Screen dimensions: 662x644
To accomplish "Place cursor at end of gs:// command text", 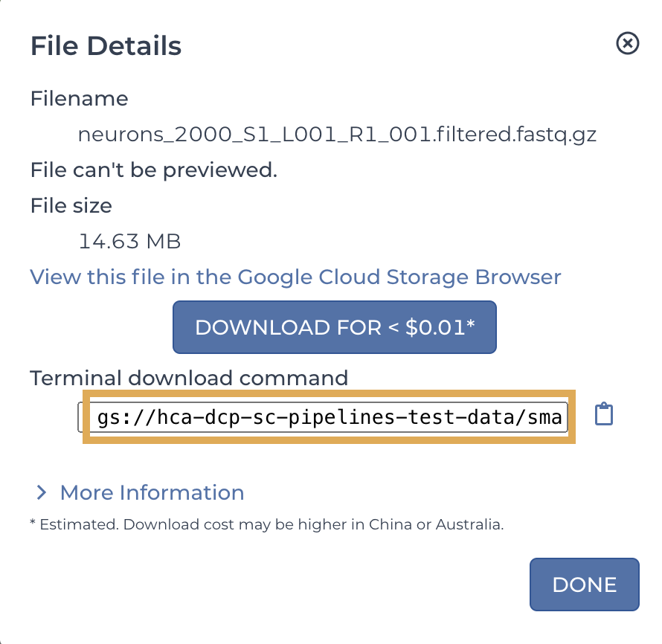I will pyautogui.click(x=562, y=417).
